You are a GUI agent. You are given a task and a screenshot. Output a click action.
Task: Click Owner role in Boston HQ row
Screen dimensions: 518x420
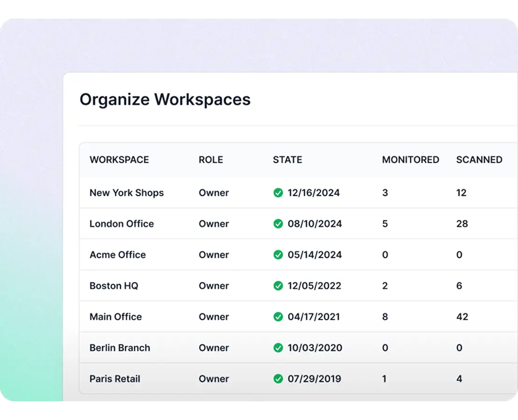[214, 286]
